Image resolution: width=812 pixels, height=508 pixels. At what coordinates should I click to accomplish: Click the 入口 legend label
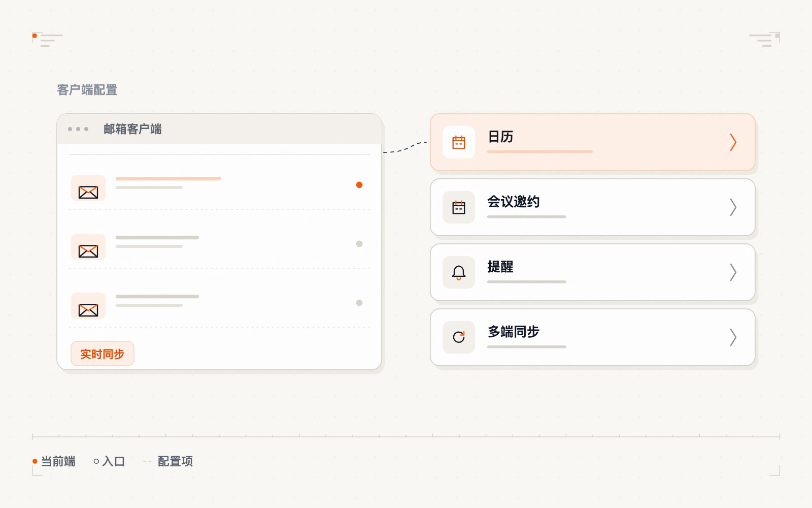pos(114,461)
